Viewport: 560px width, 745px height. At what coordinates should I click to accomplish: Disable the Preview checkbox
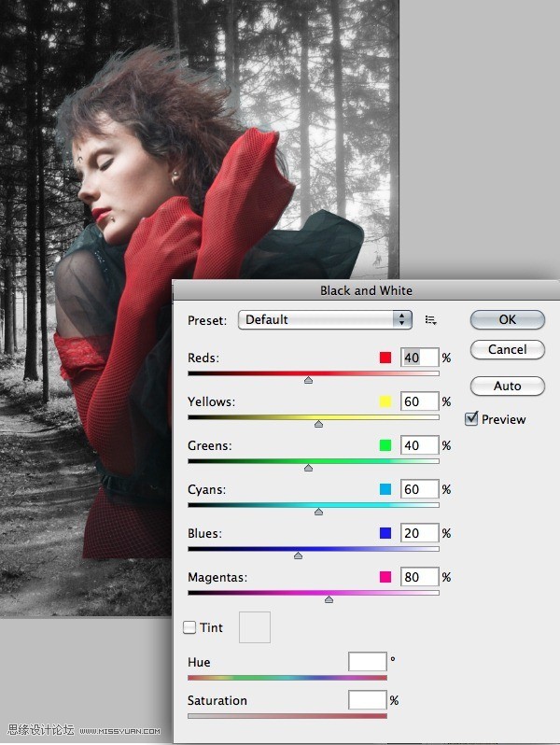point(472,419)
